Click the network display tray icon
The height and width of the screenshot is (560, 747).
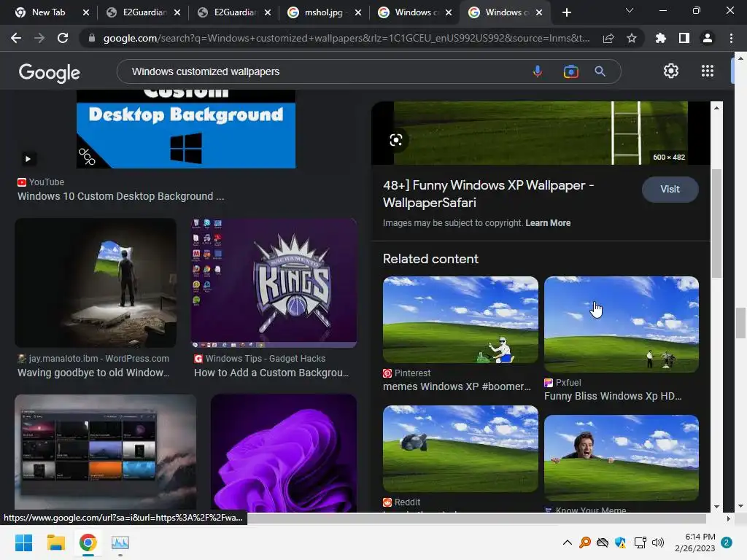(x=640, y=542)
